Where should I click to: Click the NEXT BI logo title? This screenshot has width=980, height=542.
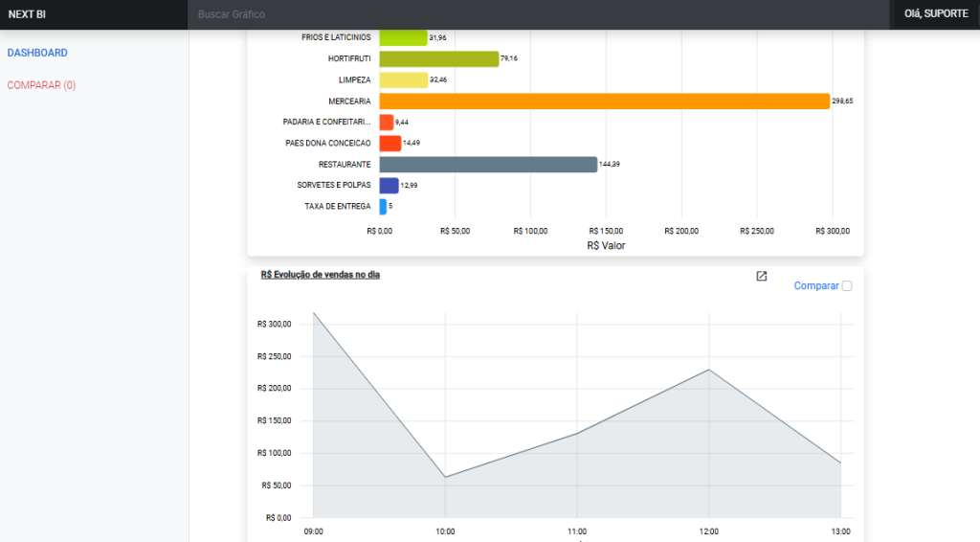click(27, 14)
